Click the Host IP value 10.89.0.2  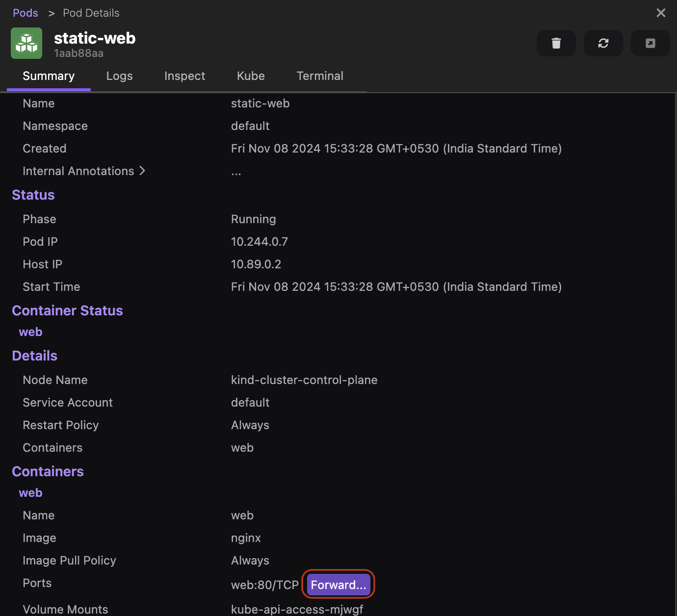click(256, 264)
